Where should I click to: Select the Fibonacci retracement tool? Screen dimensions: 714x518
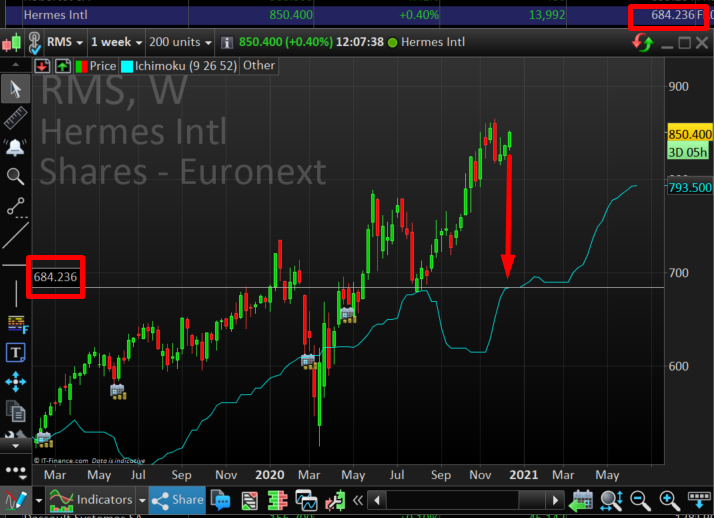[x=17, y=324]
